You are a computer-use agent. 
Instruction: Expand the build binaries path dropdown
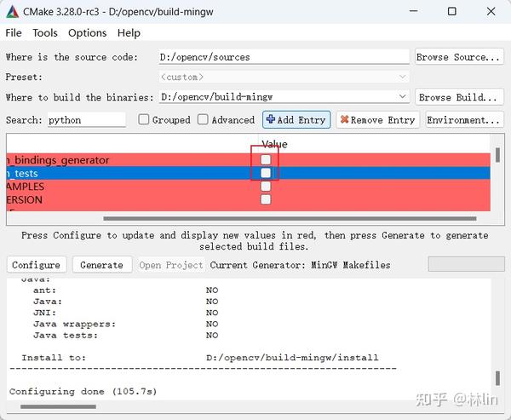(x=403, y=97)
